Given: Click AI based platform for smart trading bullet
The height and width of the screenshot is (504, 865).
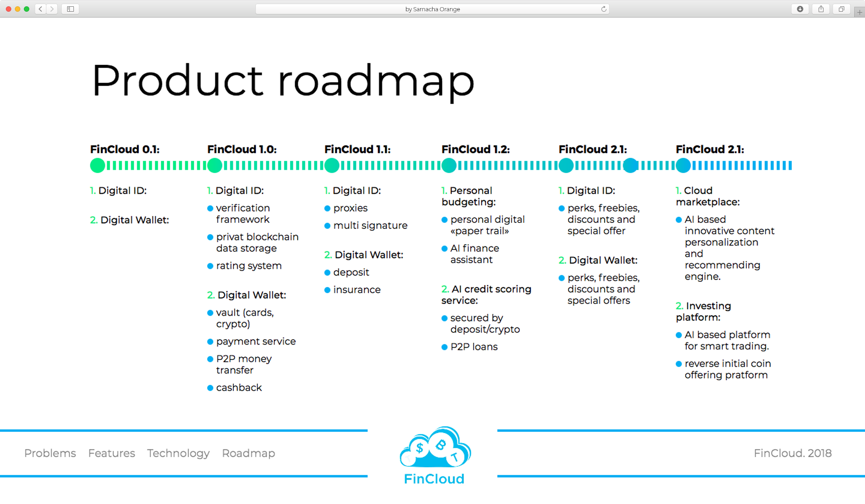Looking at the screenshot, I should point(723,341).
